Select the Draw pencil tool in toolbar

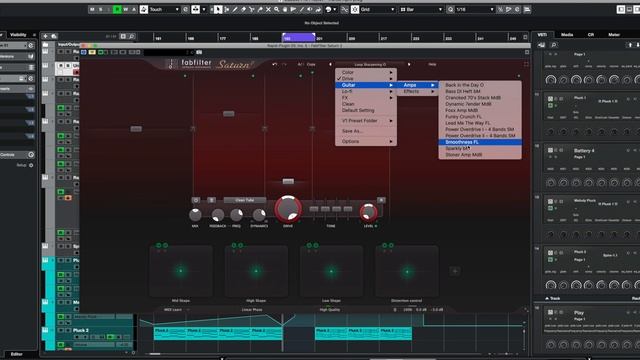click(x=235, y=9)
